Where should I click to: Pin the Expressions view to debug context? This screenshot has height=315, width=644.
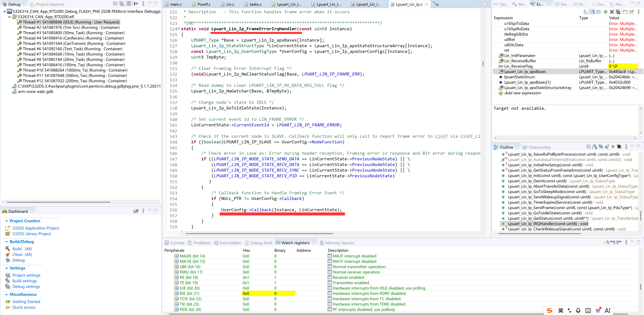click(x=632, y=12)
